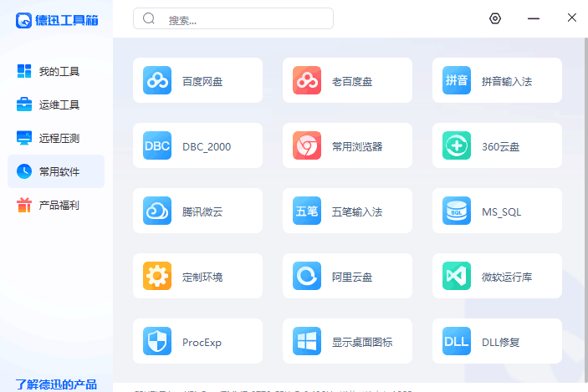Open the 阿里云盘 icon

307,276
